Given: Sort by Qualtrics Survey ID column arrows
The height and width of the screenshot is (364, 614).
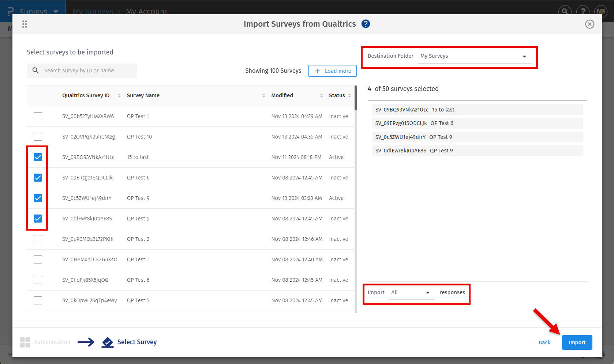Looking at the screenshot, I should pos(119,95).
